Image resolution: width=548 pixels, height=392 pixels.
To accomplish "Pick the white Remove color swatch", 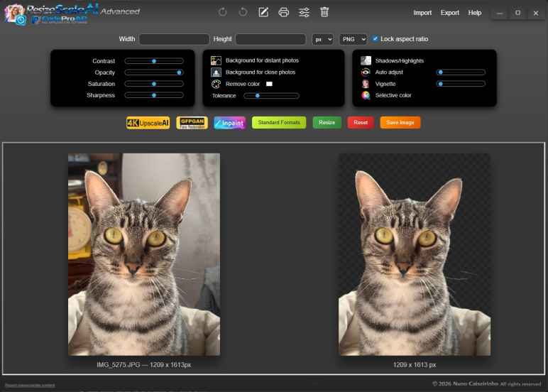I will 269,84.
